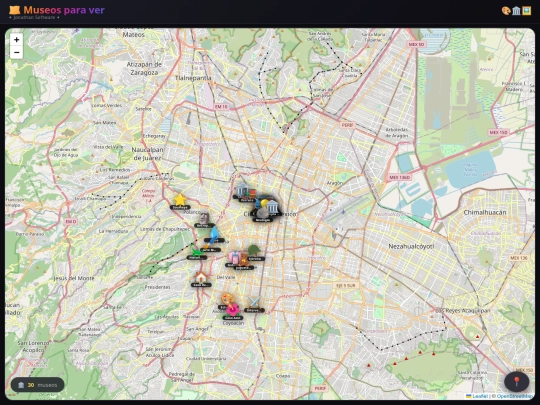Click the Jesús del Monte map label

pyautogui.click(x=74, y=278)
